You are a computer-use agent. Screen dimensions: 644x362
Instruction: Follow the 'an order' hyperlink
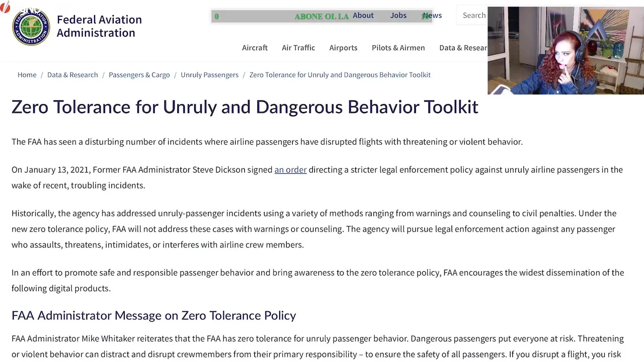point(290,170)
